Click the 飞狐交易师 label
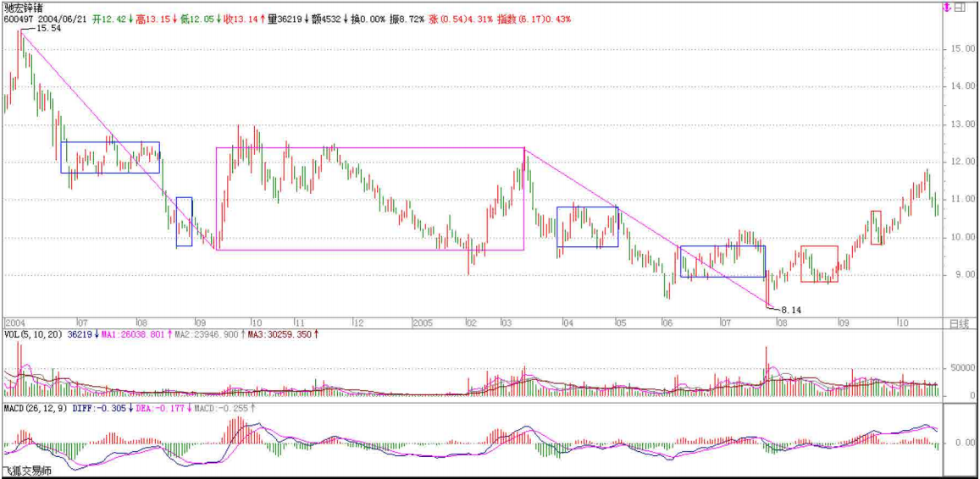Image resolution: width=980 pixels, height=479 pixels. point(25,471)
